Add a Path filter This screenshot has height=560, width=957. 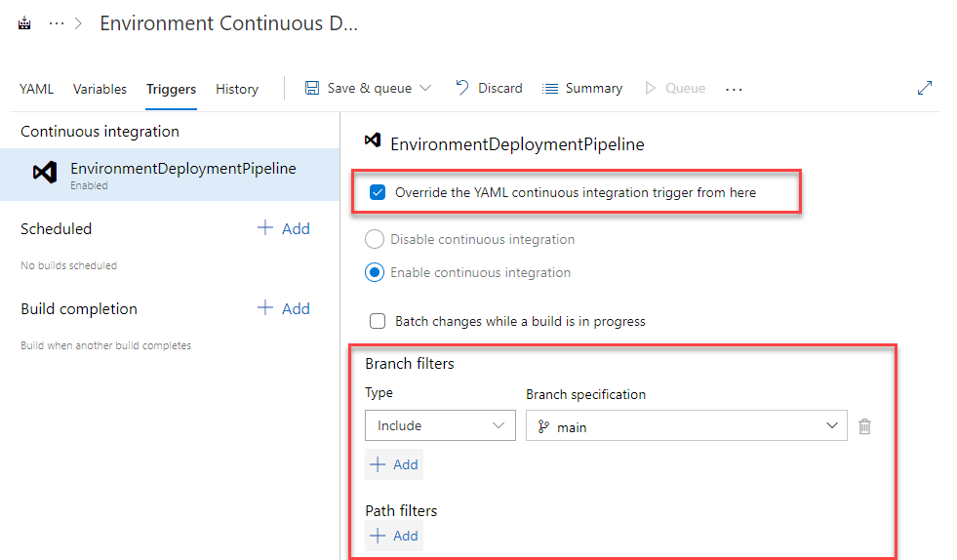tap(394, 536)
